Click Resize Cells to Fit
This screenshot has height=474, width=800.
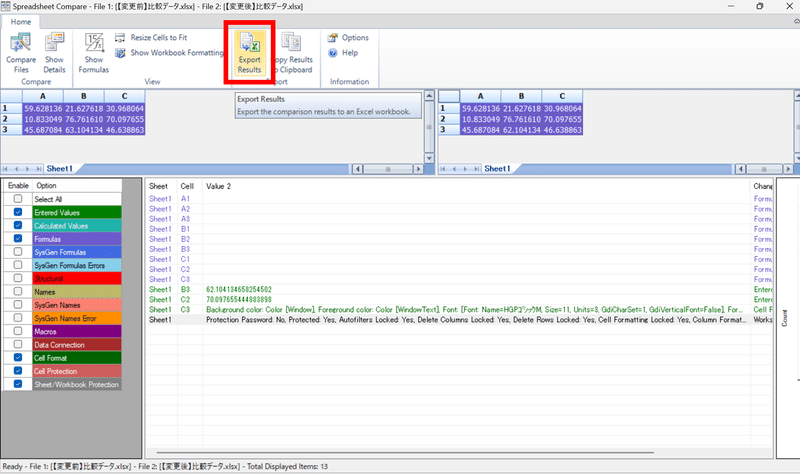[151, 37]
